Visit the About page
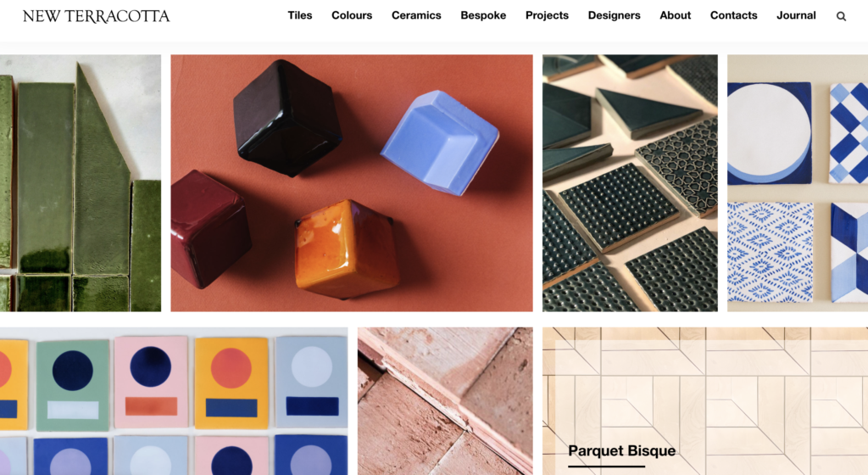868x475 pixels. (675, 15)
